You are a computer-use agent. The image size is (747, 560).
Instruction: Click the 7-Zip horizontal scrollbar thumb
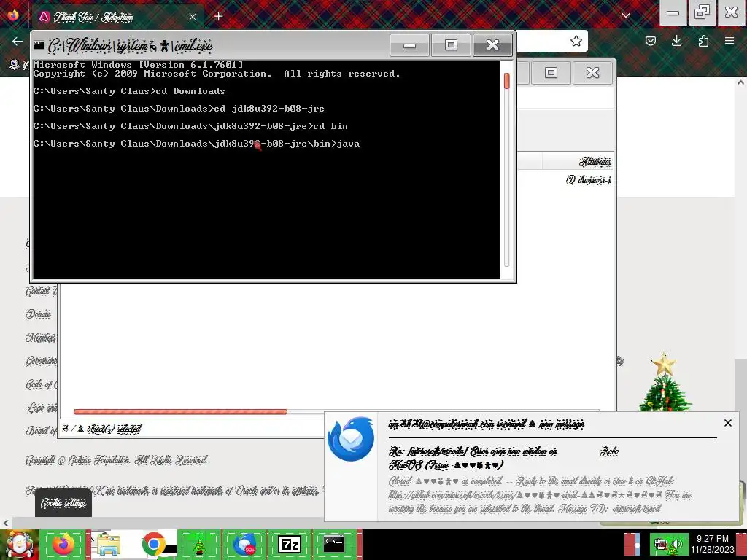[180, 412]
